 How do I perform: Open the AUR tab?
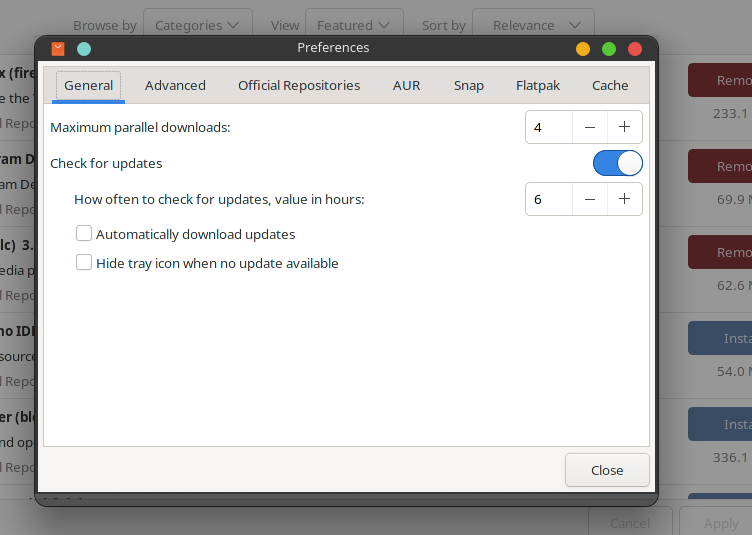click(406, 85)
